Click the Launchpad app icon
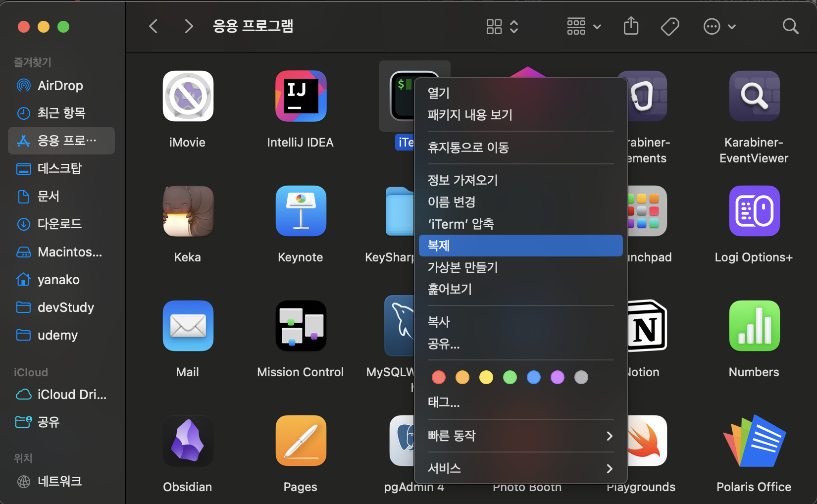817x504 pixels. click(647, 211)
